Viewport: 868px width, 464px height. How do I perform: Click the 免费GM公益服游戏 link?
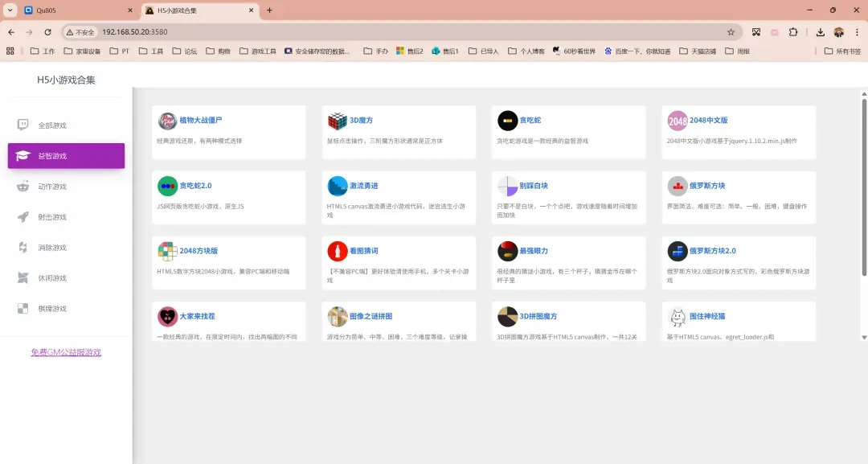click(66, 352)
